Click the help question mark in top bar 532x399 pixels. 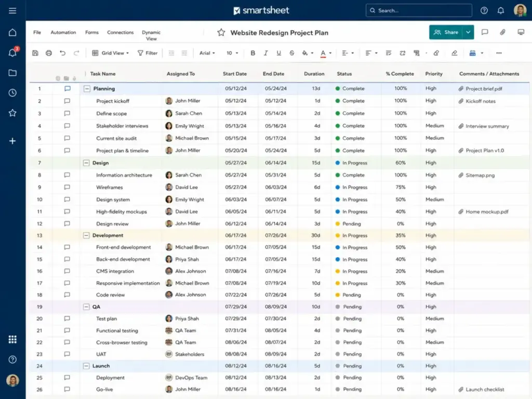(x=484, y=10)
